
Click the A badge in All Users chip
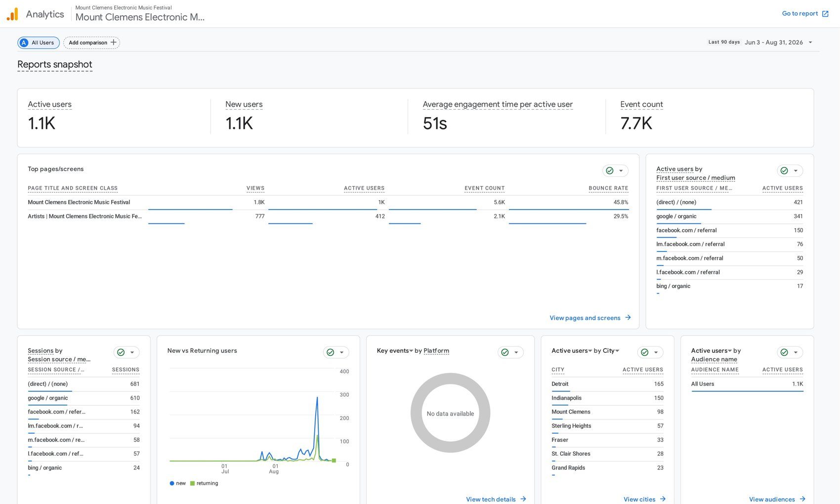click(x=24, y=42)
